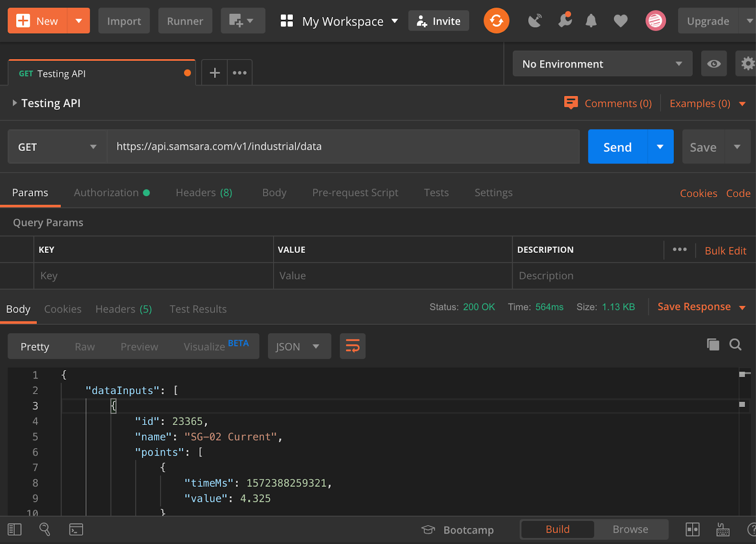
Task: Open the Examples (0) dropdown
Action: (x=707, y=103)
